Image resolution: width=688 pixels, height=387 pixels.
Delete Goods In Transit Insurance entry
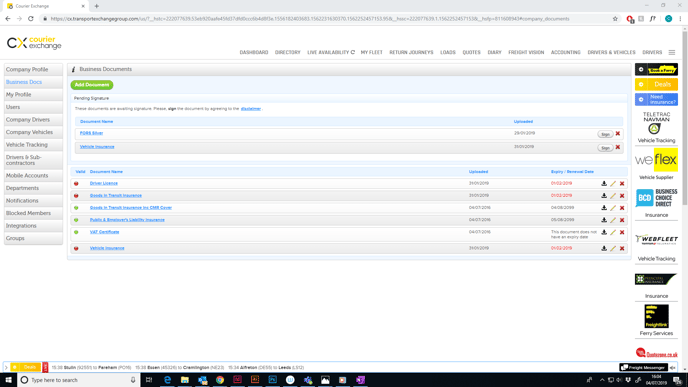622,196
